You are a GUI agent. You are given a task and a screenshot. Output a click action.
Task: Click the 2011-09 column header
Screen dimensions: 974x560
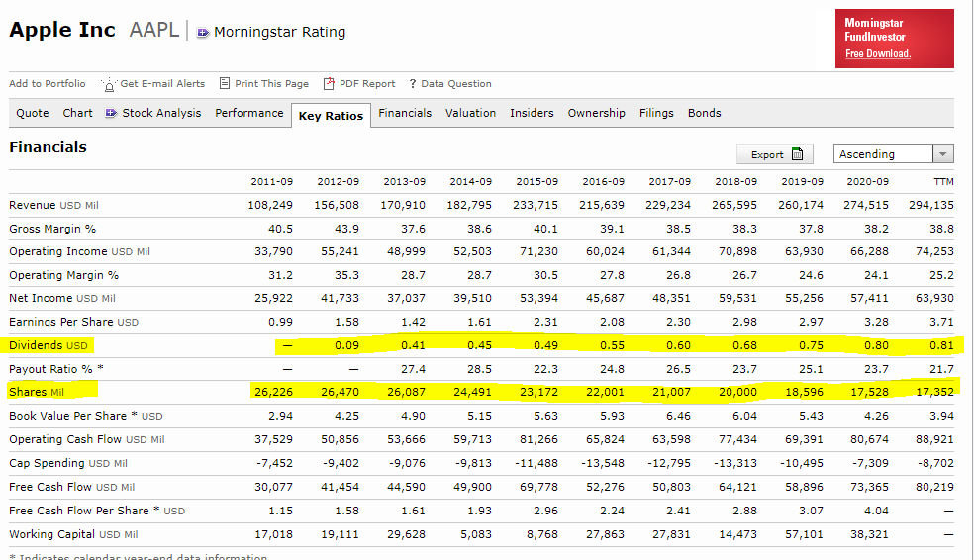click(271, 182)
